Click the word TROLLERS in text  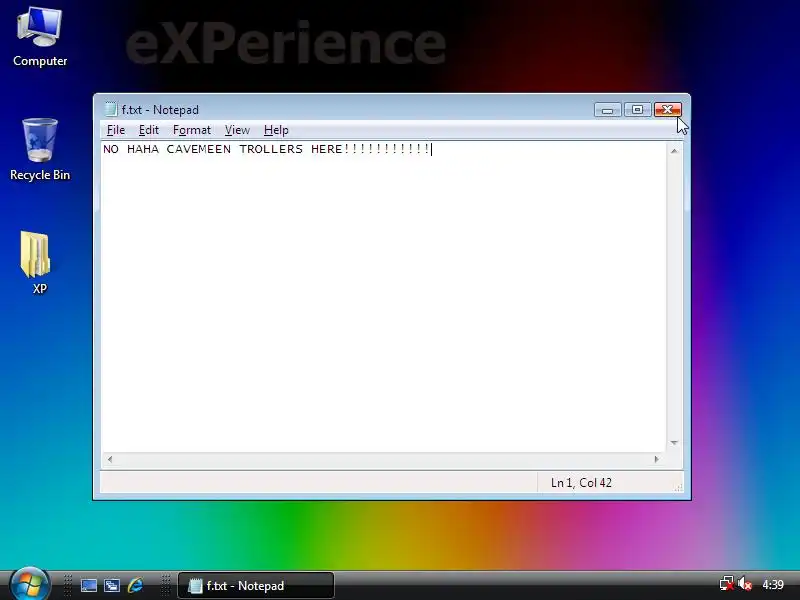pos(271,149)
